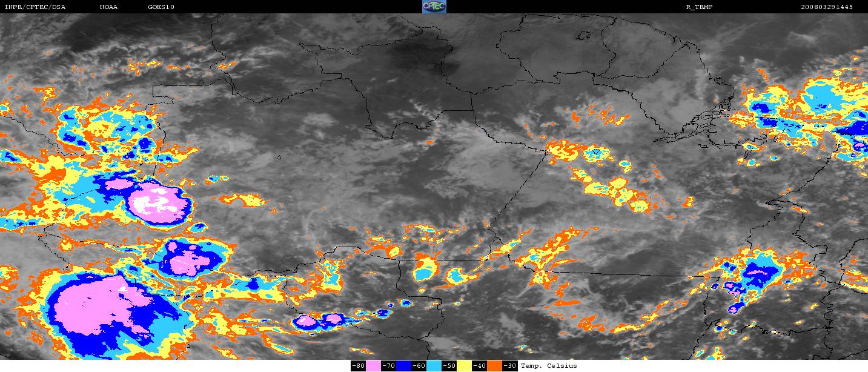Click the -50 legend value
Image resolution: width=868 pixels, height=372 pixels.
[x=449, y=366]
